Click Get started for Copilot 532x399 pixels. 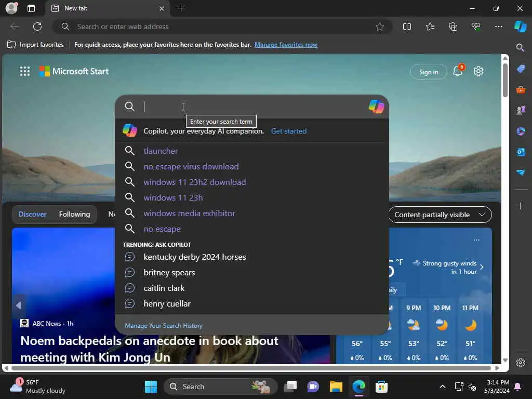[289, 131]
